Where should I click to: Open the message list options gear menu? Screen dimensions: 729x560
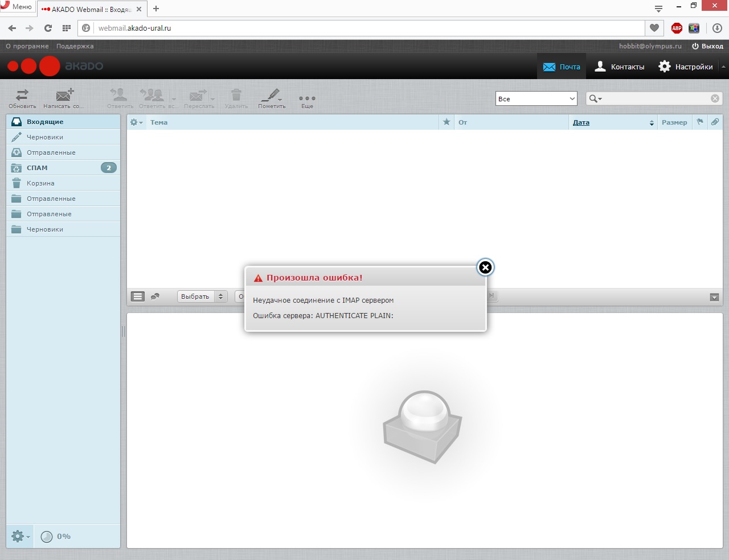point(136,122)
